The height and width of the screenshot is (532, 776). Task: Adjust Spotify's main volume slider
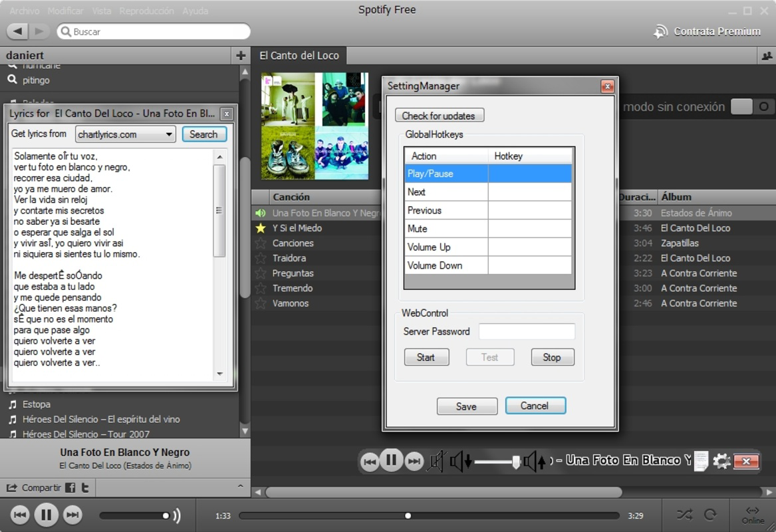tap(134, 515)
